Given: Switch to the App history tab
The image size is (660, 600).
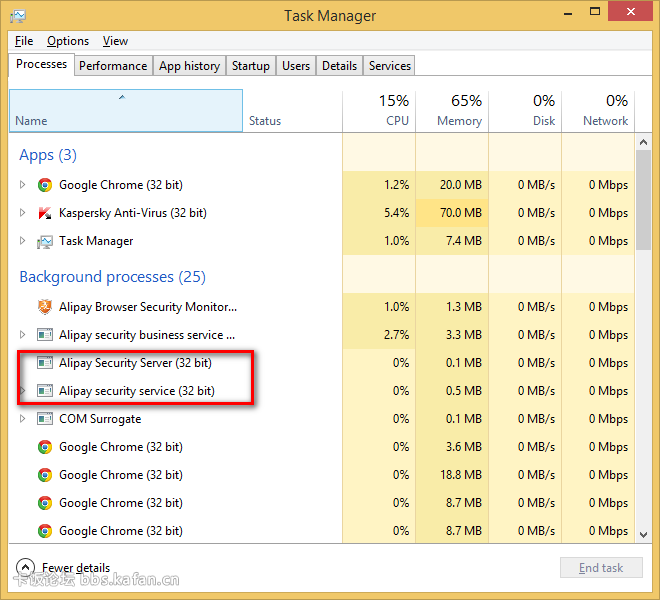Looking at the screenshot, I should 189,66.
